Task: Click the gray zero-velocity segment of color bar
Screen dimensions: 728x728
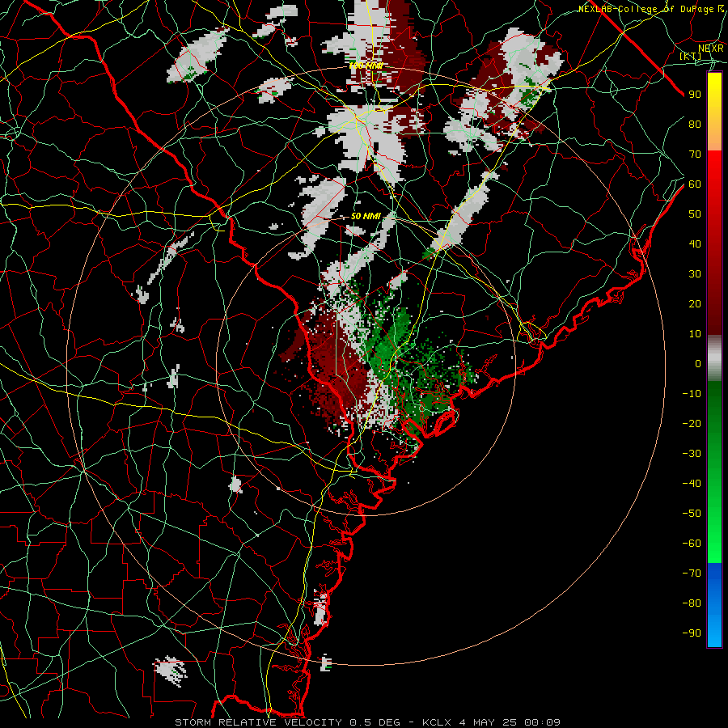Action: (x=714, y=358)
